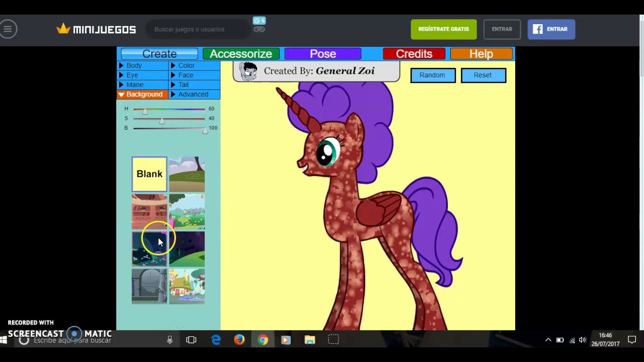
Task: Select the night forest background thumbnail
Action: [149, 248]
